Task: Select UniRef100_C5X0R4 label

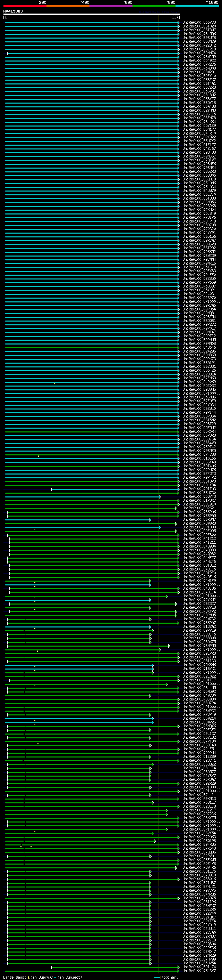Action: (x=199, y=431)
